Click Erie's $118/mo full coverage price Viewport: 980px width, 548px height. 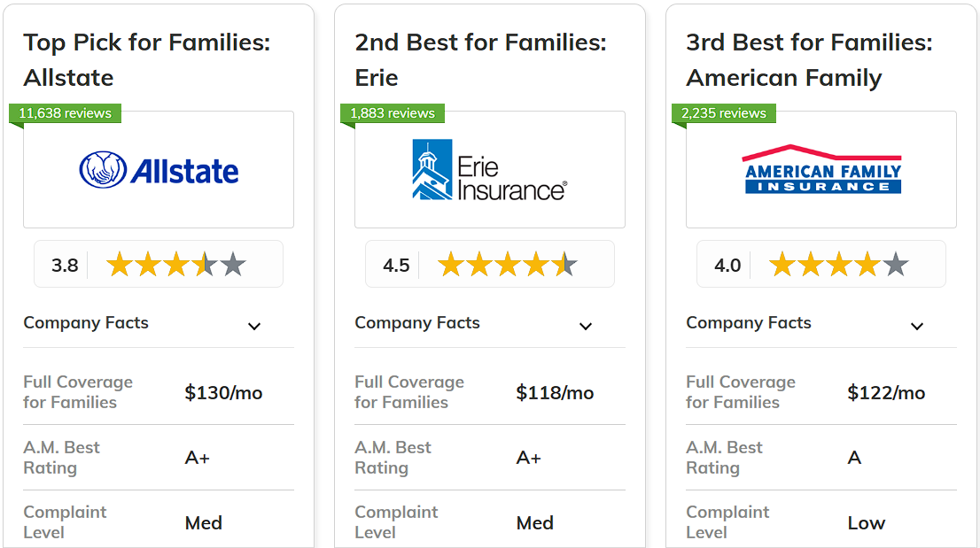tap(555, 392)
